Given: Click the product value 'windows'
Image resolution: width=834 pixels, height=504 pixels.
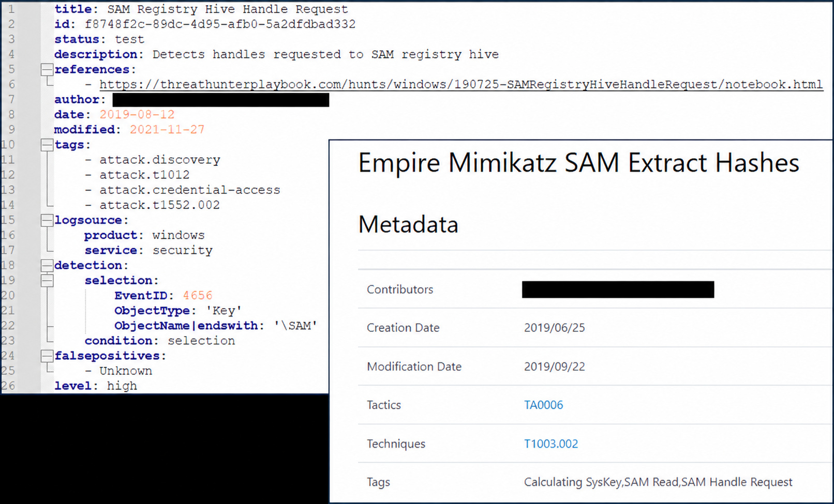Looking at the screenshot, I should 178,235.
